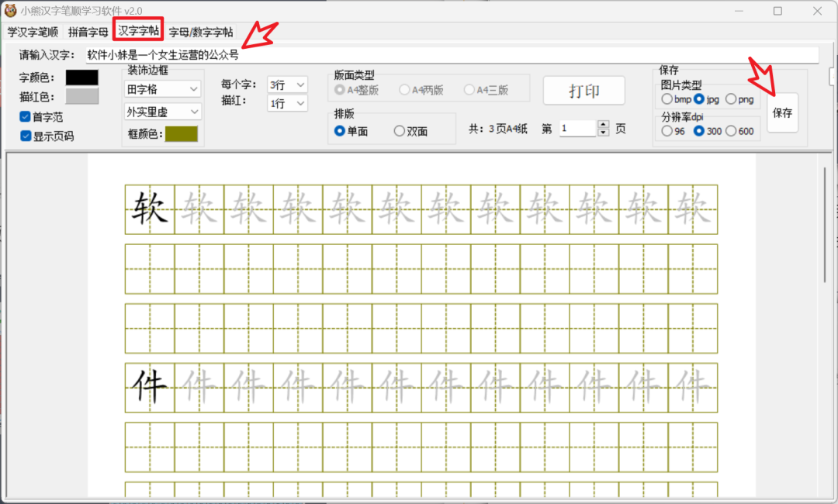Viewport: 838px width, 504px height.
Task: Maximize the application window
Action: pyautogui.click(x=777, y=11)
